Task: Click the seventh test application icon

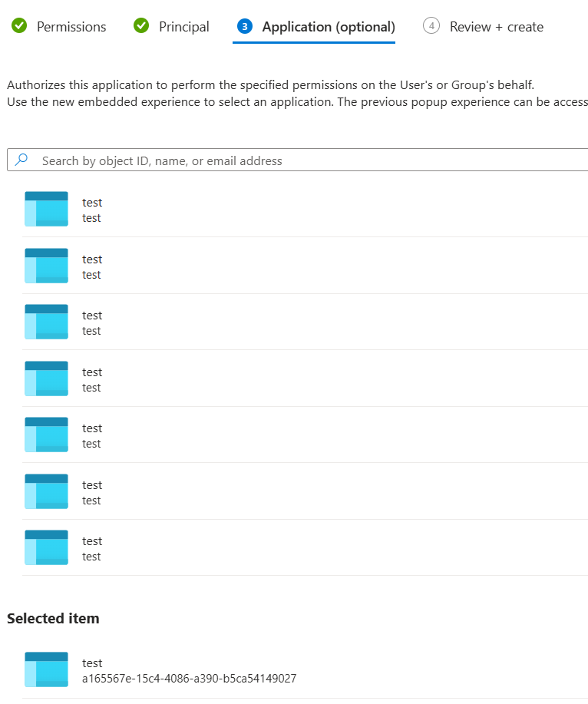Action: (46, 547)
